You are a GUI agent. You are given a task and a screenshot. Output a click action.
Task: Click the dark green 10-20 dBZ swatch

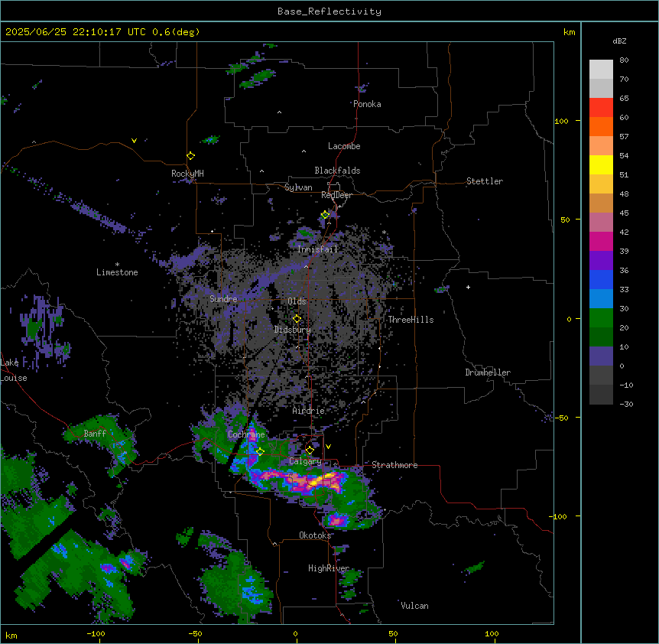[601, 337]
